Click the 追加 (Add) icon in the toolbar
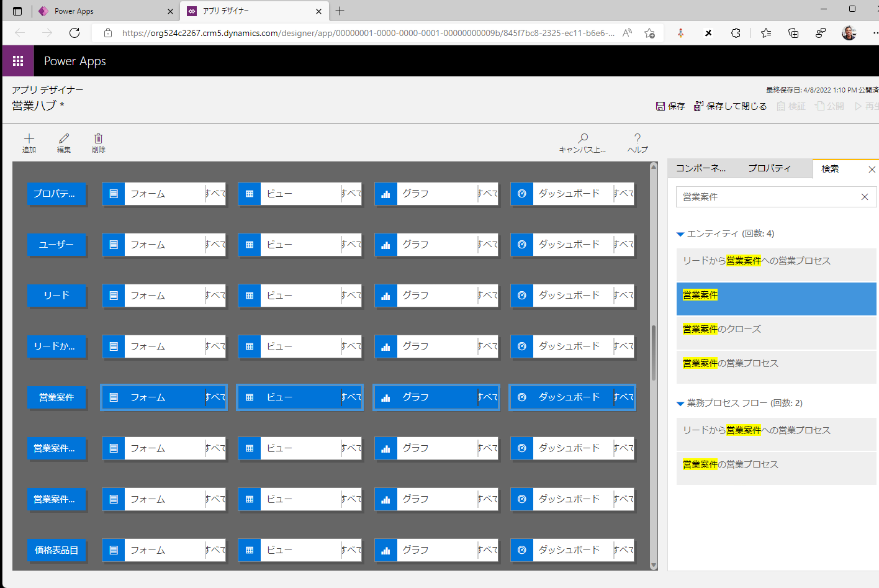Viewport: 879px width, 588px height. pyautogui.click(x=29, y=143)
